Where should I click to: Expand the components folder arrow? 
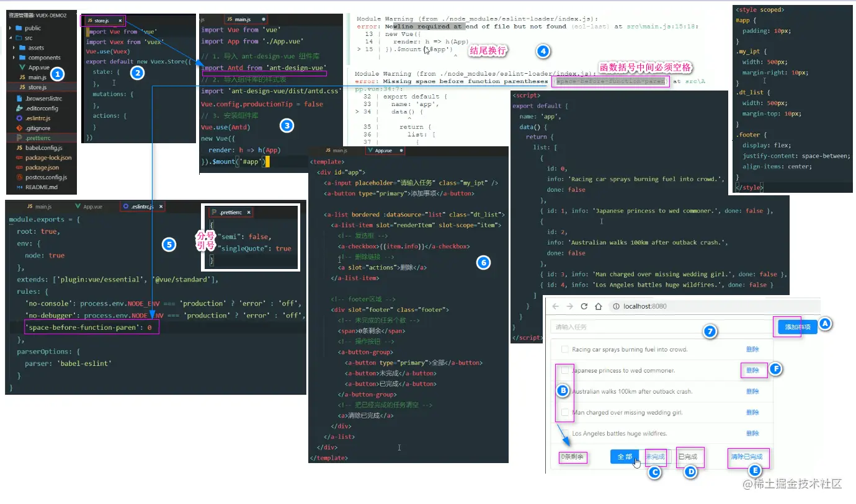14,58
